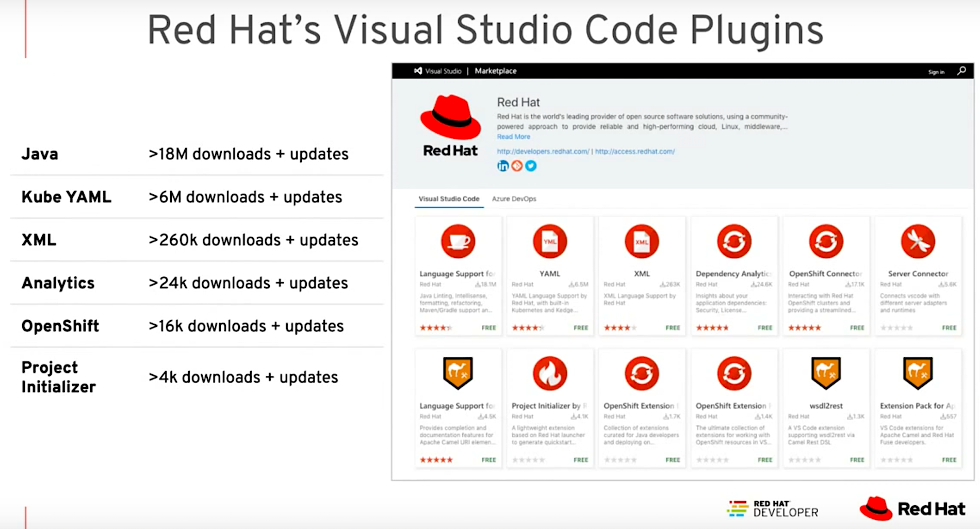980x529 pixels.
Task: Open the Extension Pack for Apache Camel title
Action: coord(917,406)
